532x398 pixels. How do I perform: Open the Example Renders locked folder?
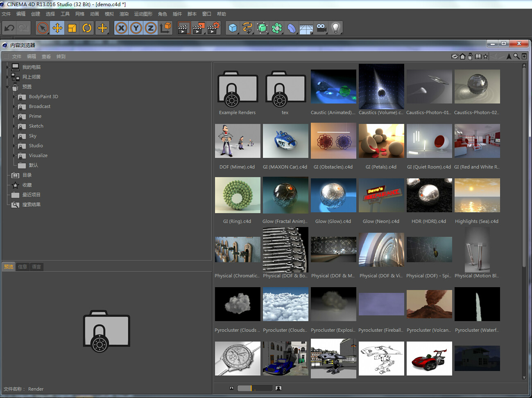click(x=238, y=89)
